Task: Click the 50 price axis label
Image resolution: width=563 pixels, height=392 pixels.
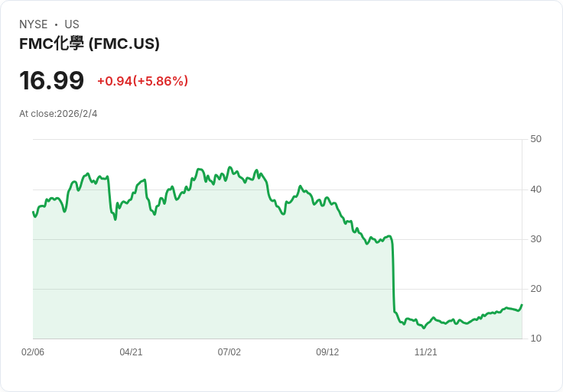Action: point(535,139)
